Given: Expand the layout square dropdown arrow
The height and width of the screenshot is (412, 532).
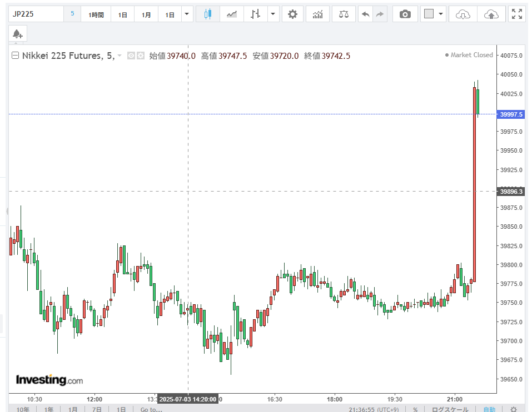Looking at the screenshot, I should pos(441,14).
